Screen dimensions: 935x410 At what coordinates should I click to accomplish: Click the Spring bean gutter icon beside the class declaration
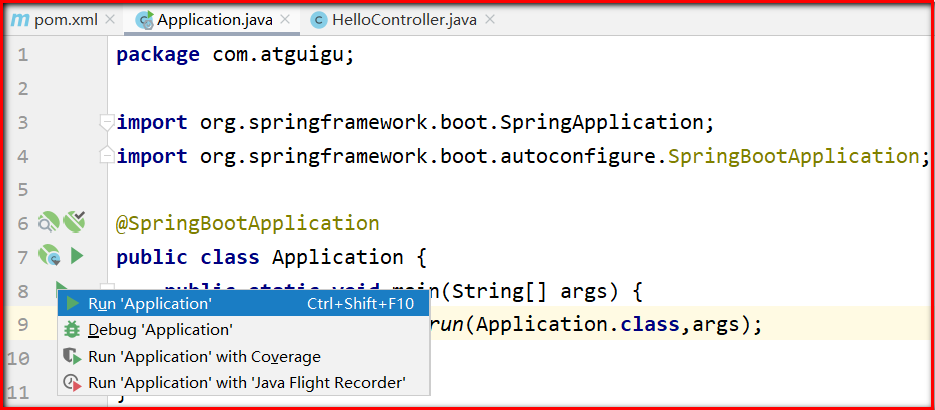pos(49,256)
